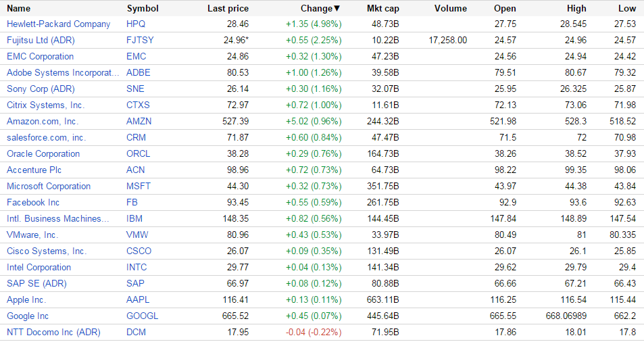Open the CTXS symbol link
The width and height of the screenshot is (644, 342).
coord(138,105)
